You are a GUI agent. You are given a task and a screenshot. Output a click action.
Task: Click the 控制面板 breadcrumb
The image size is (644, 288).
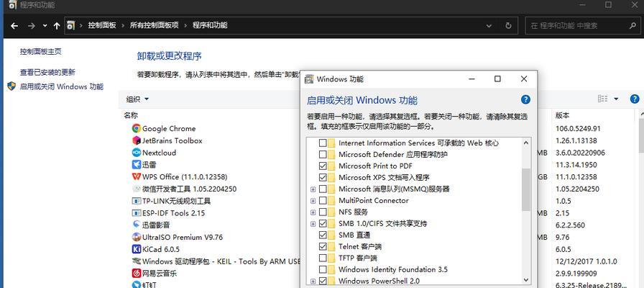(102, 25)
